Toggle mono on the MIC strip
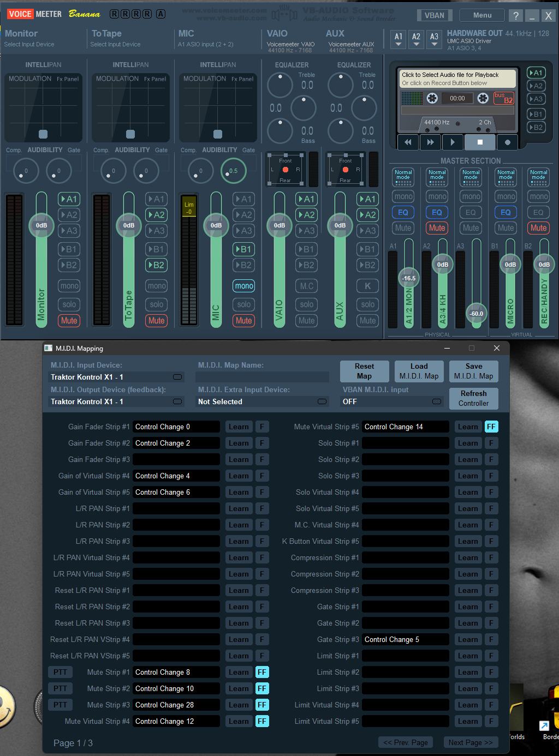Image resolution: width=559 pixels, height=756 pixels. click(243, 286)
